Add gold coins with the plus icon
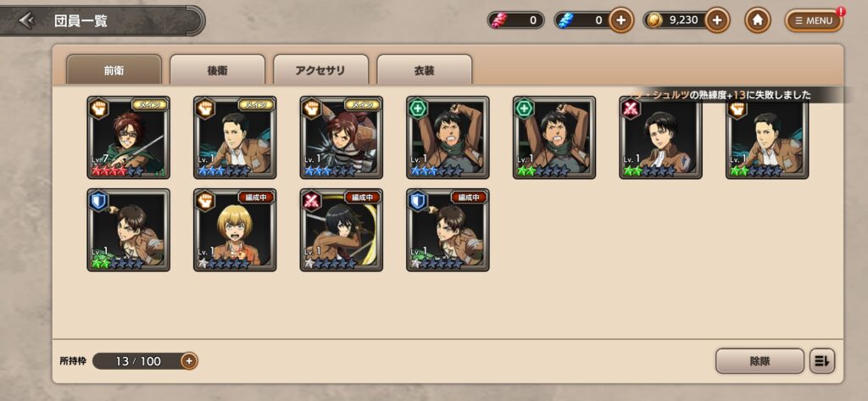This screenshot has width=868, height=401. 717,20
